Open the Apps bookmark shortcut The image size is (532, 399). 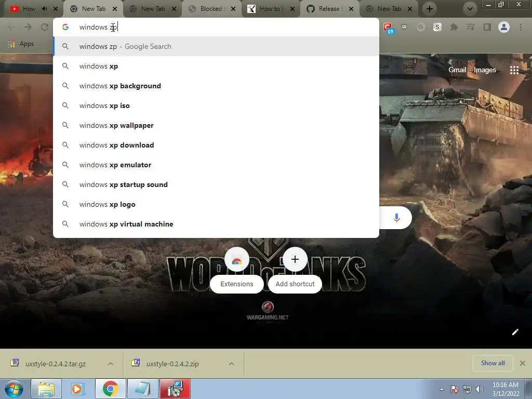(x=21, y=44)
